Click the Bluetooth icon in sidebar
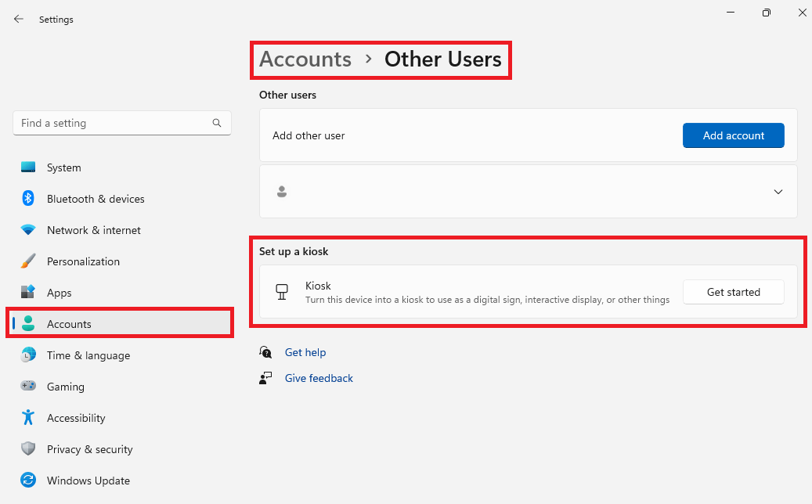 pyautogui.click(x=28, y=198)
